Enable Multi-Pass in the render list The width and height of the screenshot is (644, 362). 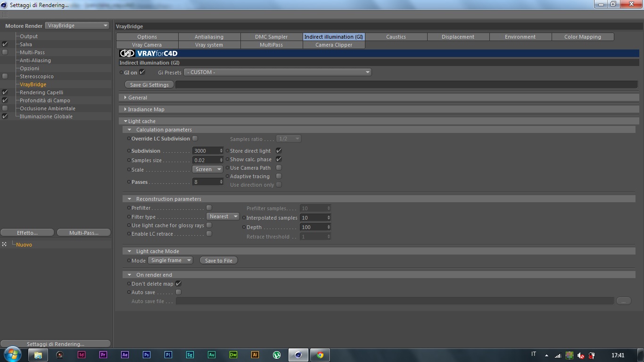coord(5,52)
